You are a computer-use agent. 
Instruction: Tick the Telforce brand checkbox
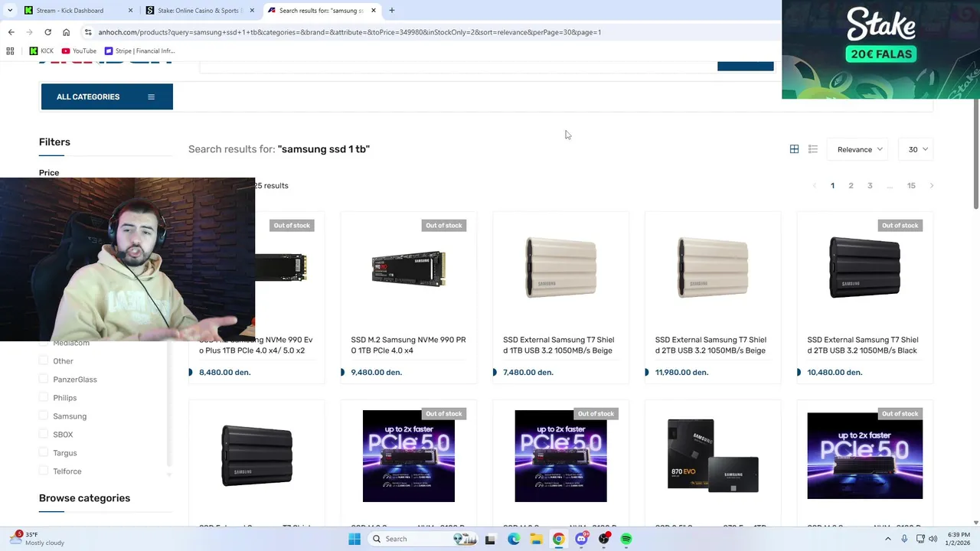[x=44, y=471]
